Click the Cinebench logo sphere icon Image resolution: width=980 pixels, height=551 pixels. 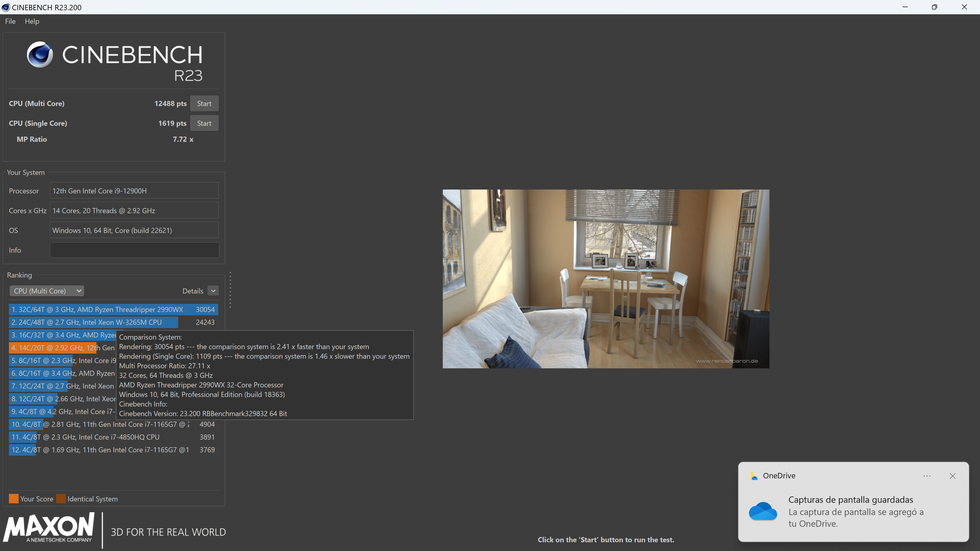(40, 54)
